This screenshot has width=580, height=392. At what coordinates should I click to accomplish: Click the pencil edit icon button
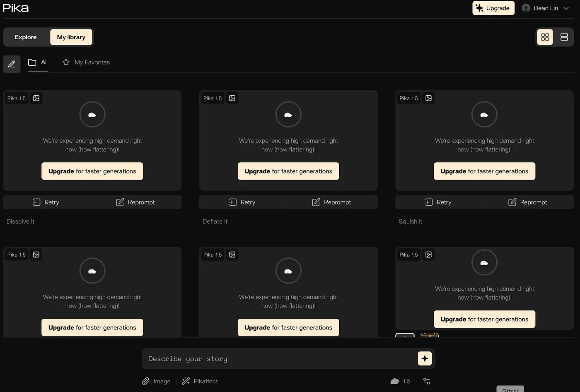click(x=12, y=64)
